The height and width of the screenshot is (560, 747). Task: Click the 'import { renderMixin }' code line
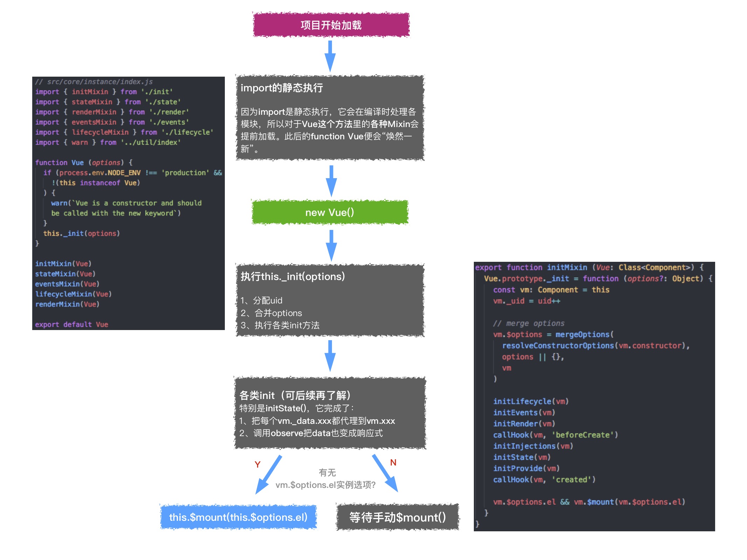[x=112, y=112]
